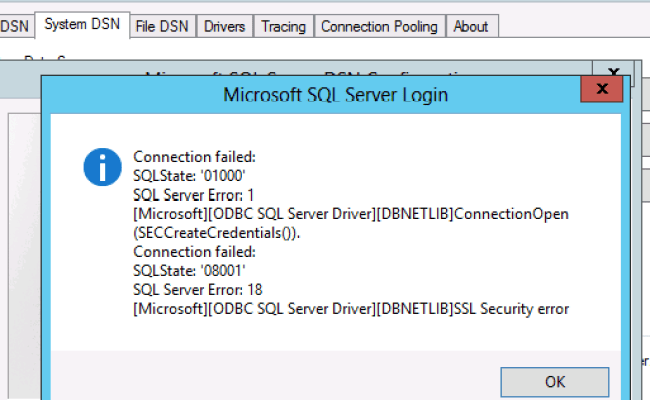Open the About tab
Viewport: 650px width, 400px height.
click(x=471, y=27)
